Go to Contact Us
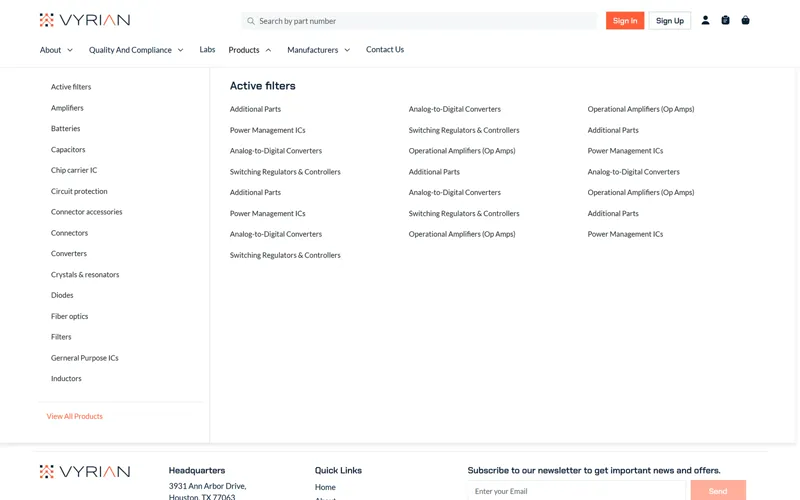 385,49
